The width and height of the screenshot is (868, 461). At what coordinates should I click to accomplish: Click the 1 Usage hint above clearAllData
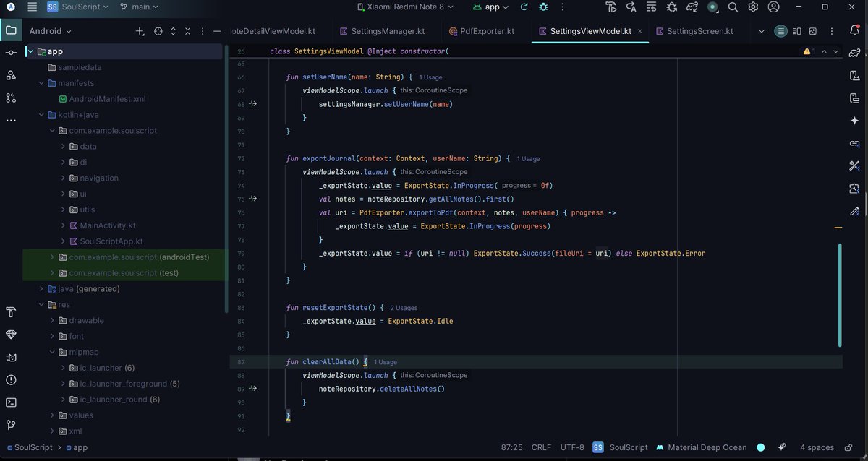tap(385, 361)
